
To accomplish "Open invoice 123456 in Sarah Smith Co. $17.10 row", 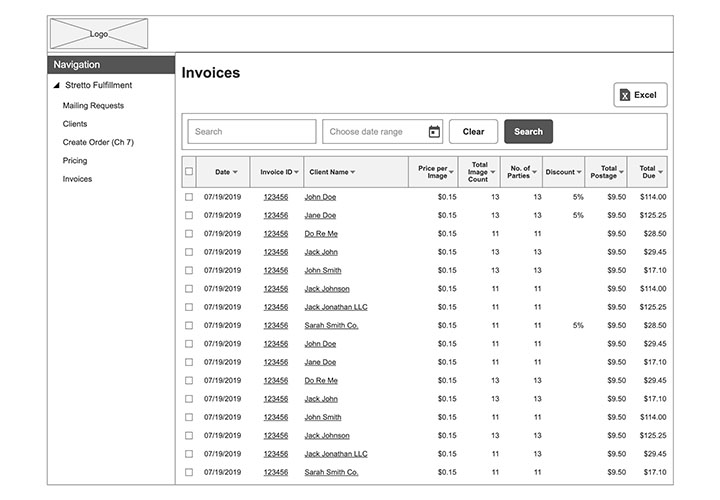I will [x=276, y=472].
